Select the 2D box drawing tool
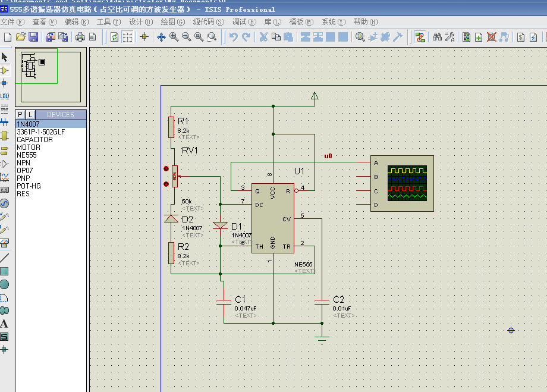This screenshot has width=547, height=392. [x=5, y=271]
